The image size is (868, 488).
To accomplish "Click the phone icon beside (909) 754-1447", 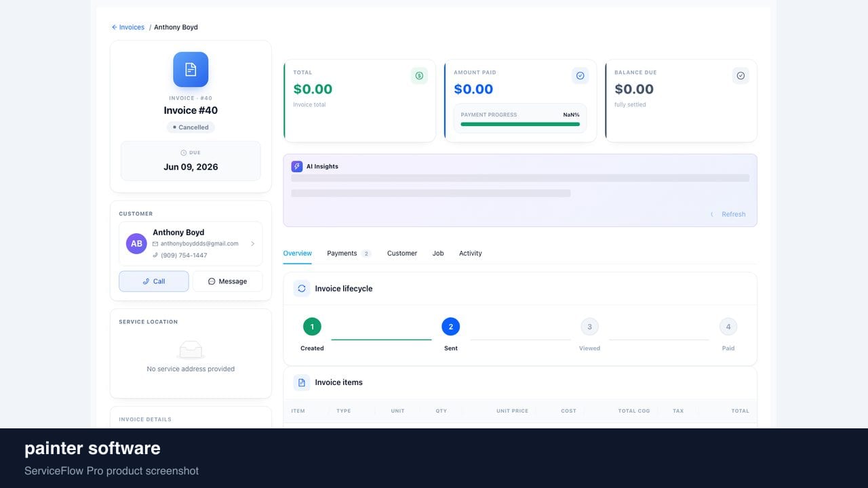I will coord(155,256).
